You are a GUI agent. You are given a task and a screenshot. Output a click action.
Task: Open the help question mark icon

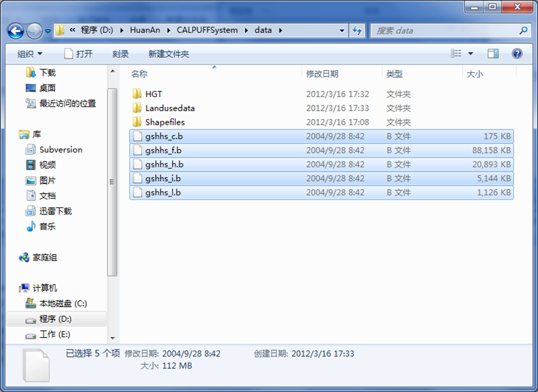point(517,54)
